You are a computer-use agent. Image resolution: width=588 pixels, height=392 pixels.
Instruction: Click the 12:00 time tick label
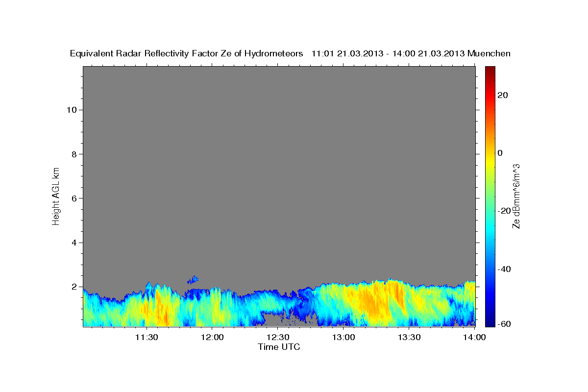212,337
